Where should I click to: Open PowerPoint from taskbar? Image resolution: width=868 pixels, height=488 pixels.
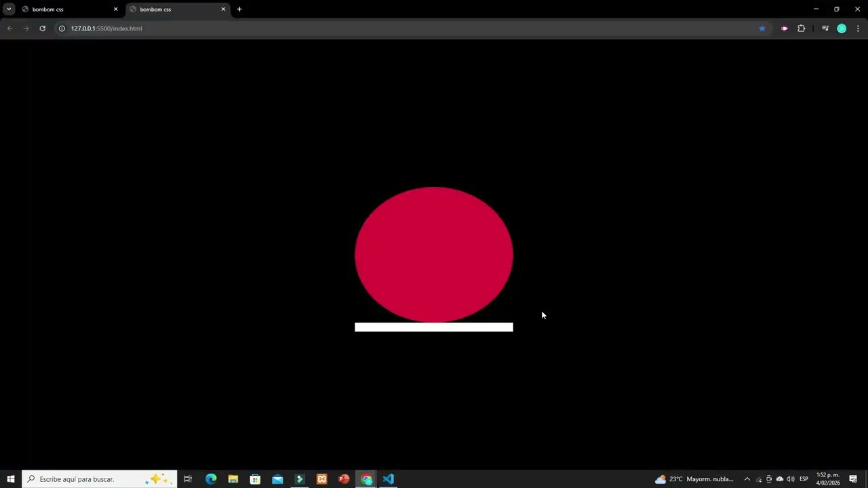pos(344,479)
